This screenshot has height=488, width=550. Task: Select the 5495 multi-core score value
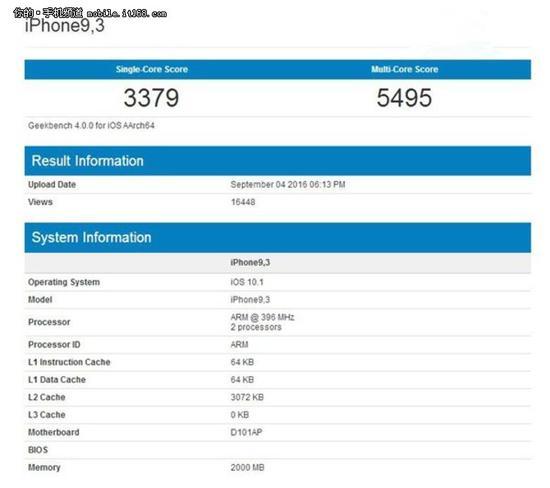tap(404, 98)
